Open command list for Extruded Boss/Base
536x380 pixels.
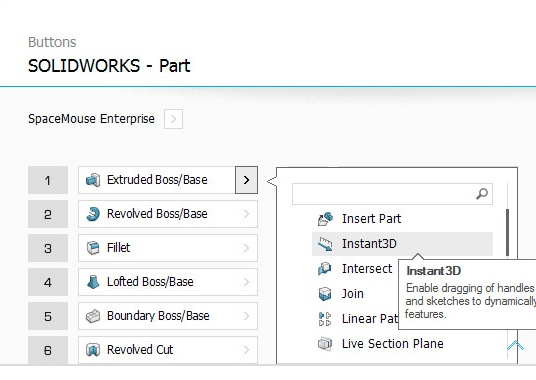pos(246,180)
